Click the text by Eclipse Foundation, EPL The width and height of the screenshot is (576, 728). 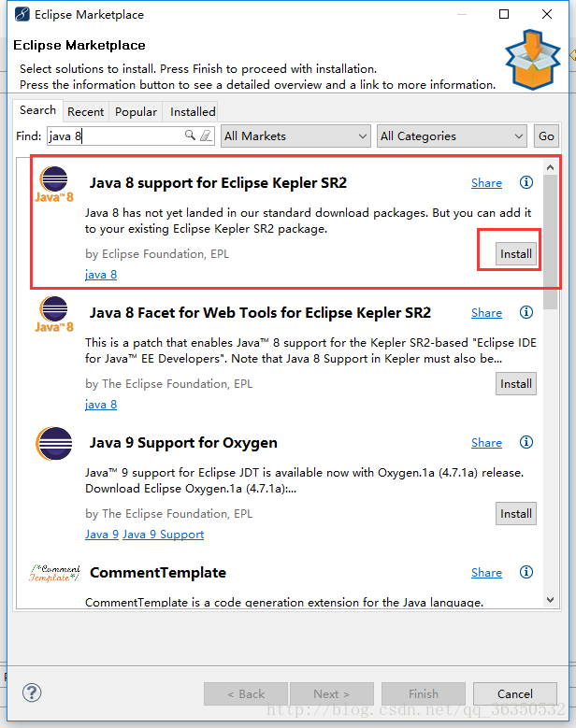pyautogui.click(x=157, y=254)
